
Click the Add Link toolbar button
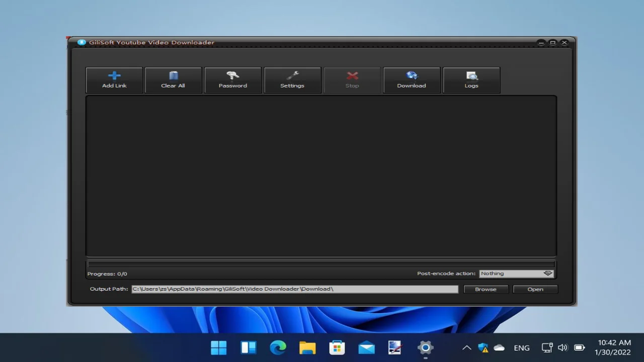click(114, 80)
